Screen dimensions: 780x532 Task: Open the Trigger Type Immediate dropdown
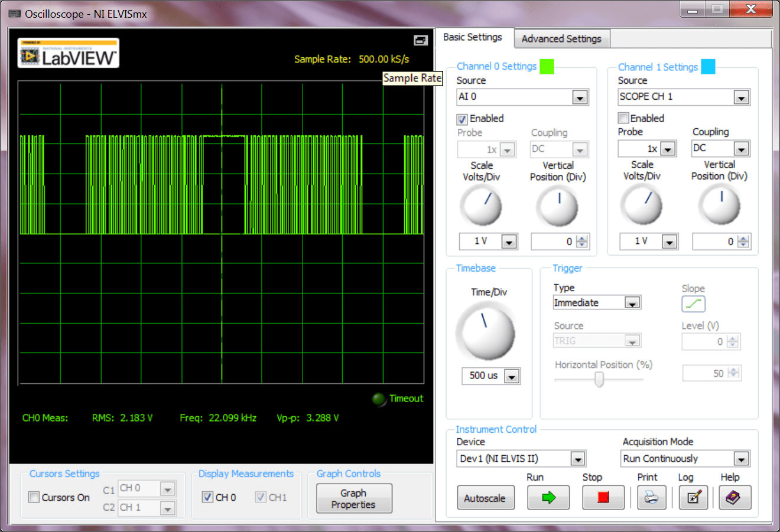(x=632, y=303)
